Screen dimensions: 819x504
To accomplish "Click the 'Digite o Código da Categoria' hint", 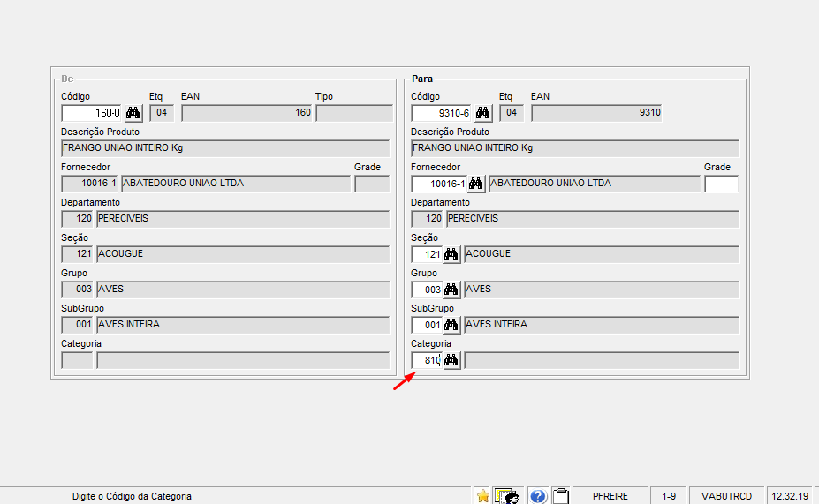I will tap(132, 496).
